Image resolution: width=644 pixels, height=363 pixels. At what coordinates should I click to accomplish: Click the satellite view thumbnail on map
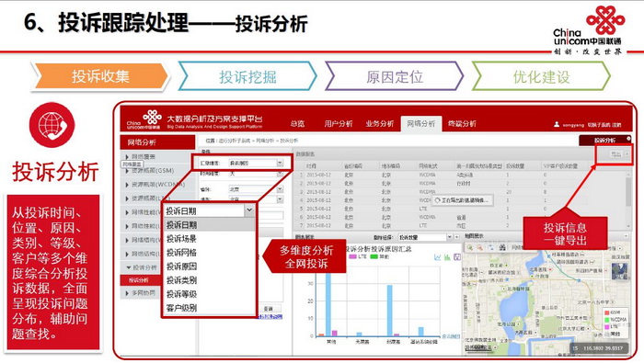pos(620,271)
